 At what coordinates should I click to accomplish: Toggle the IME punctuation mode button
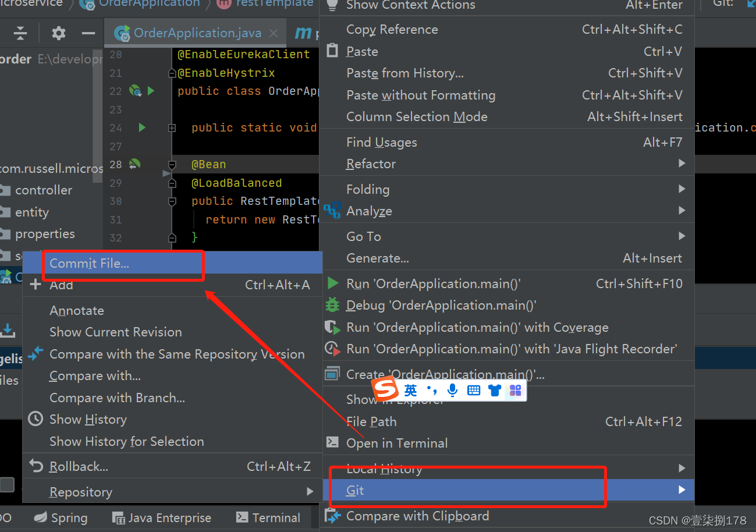432,390
